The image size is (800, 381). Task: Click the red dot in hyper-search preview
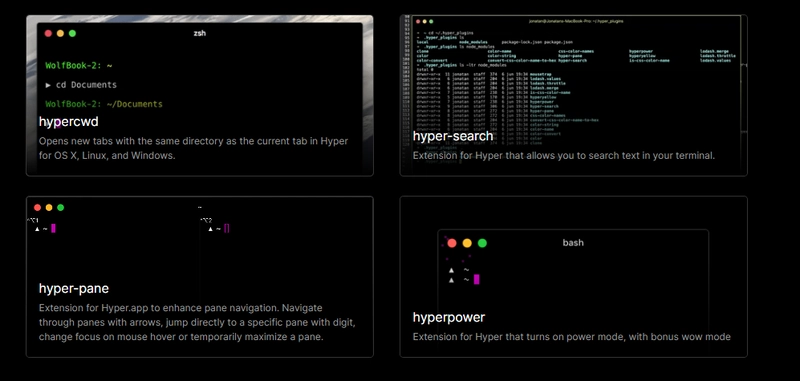pyautogui.click(x=418, y=21)
